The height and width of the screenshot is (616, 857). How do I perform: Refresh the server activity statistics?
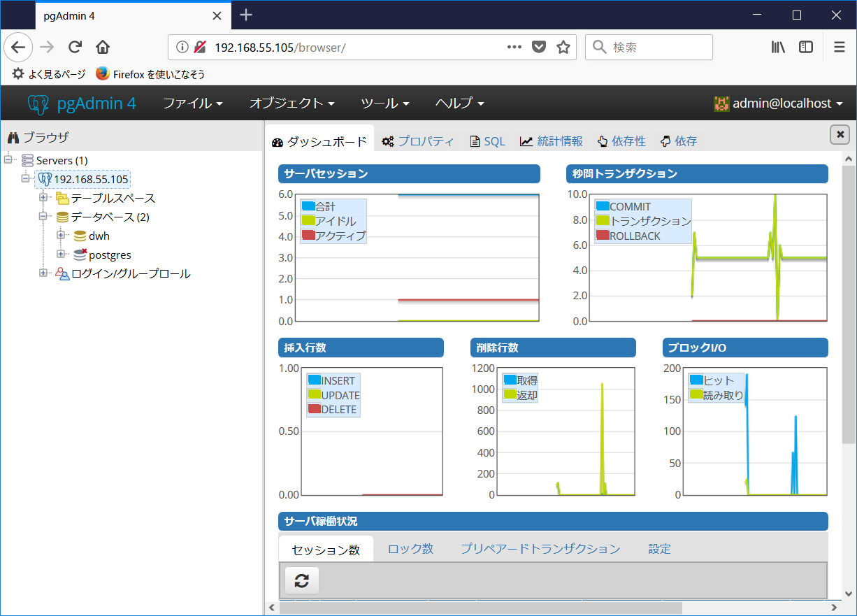(x=301, y=580)
